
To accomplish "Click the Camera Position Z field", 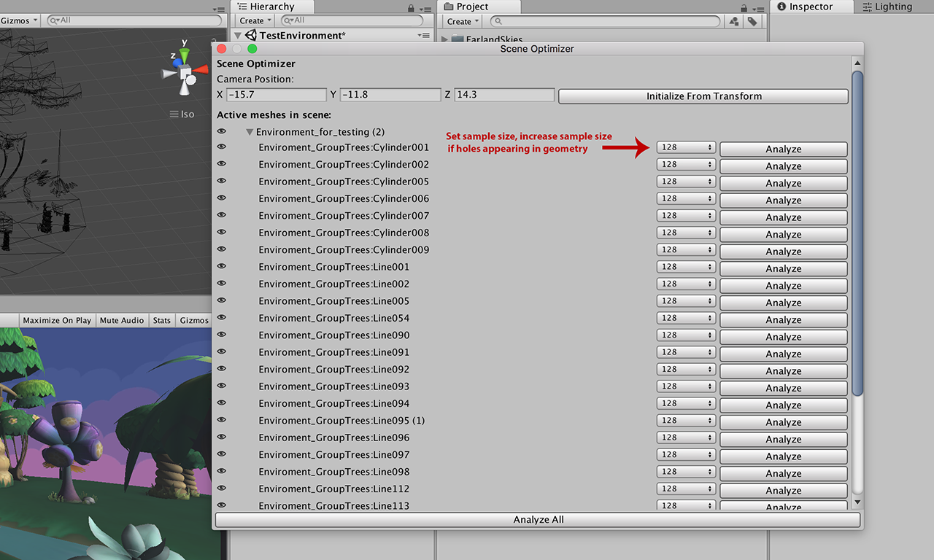I will point(504,95).
